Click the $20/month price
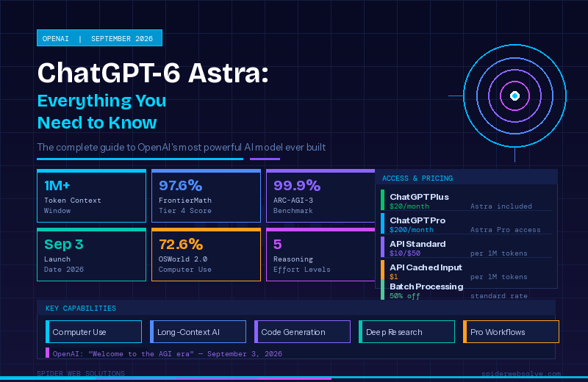Screen dimensions: 588x382 (409, 206)
